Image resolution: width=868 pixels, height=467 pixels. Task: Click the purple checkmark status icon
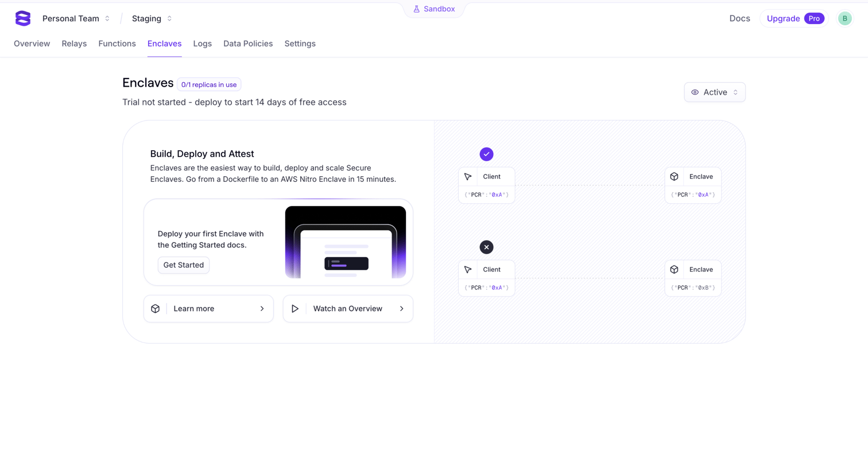click(486, 154)
